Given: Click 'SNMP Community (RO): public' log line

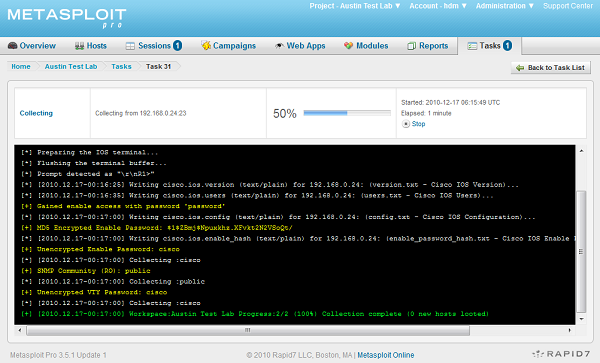Looking at the screenshot, I should (86, 271).
